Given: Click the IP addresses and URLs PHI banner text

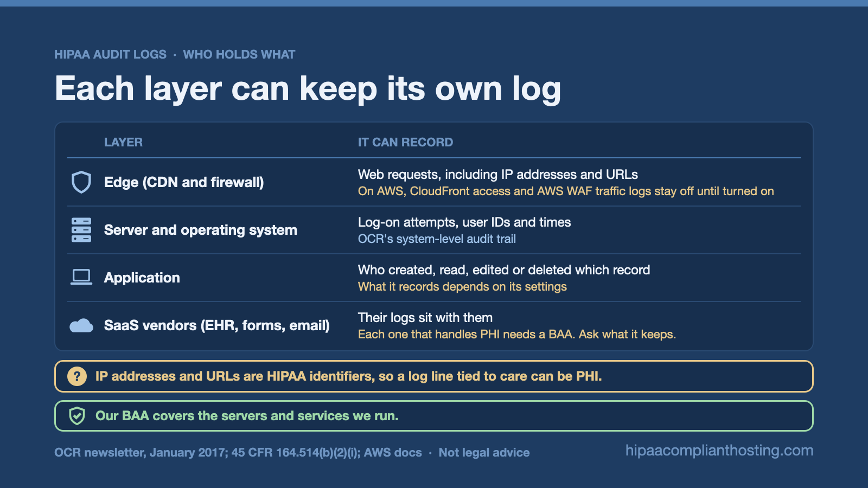Looking at the screenshot, I should point(349,376).
